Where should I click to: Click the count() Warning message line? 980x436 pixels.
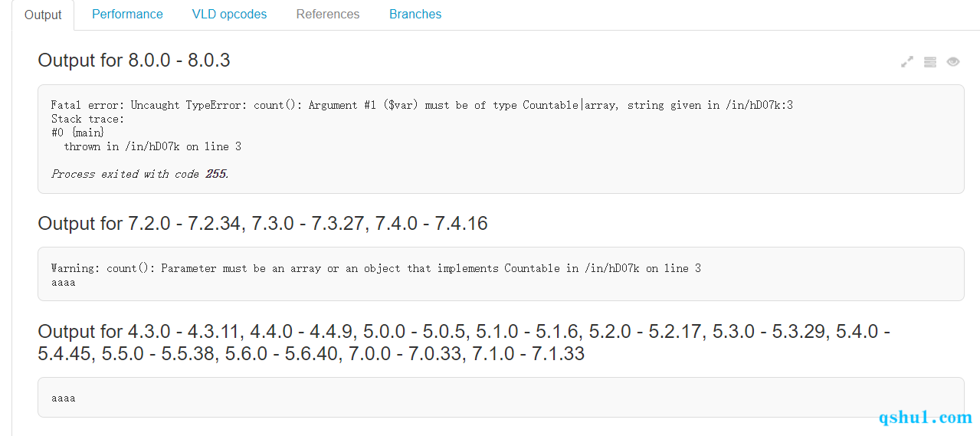click(x=376, y=268)
